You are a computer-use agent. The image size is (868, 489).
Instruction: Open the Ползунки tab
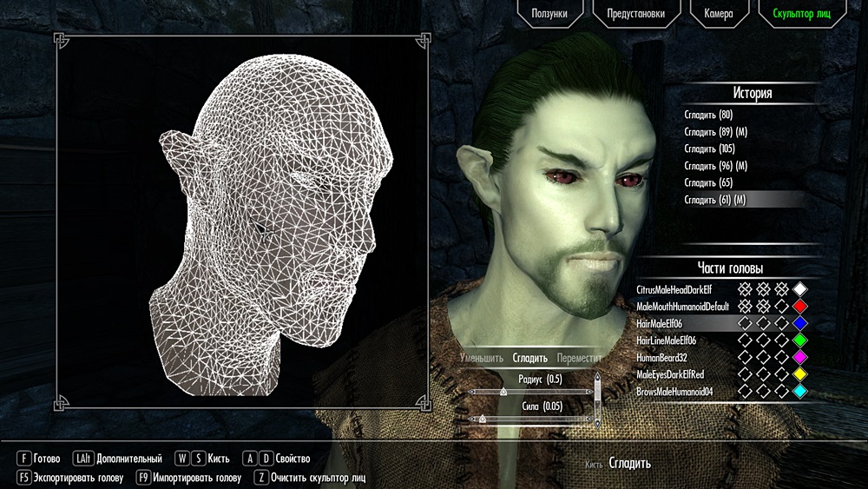click(x=549, y=13)
